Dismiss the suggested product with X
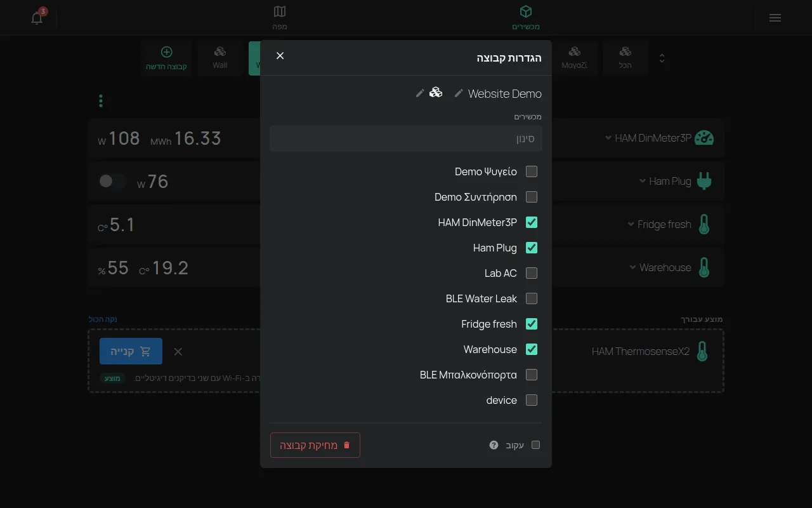 coord(178,352)
